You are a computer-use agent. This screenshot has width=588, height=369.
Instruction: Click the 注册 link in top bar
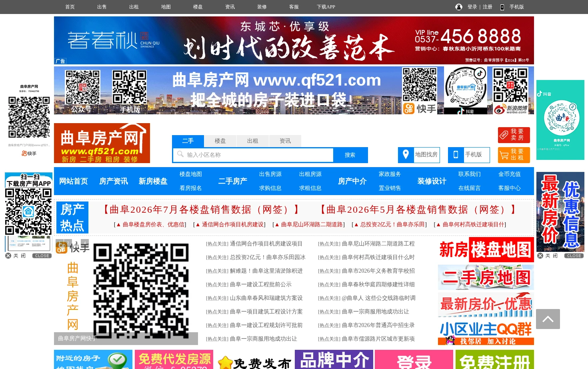(488, 7)
